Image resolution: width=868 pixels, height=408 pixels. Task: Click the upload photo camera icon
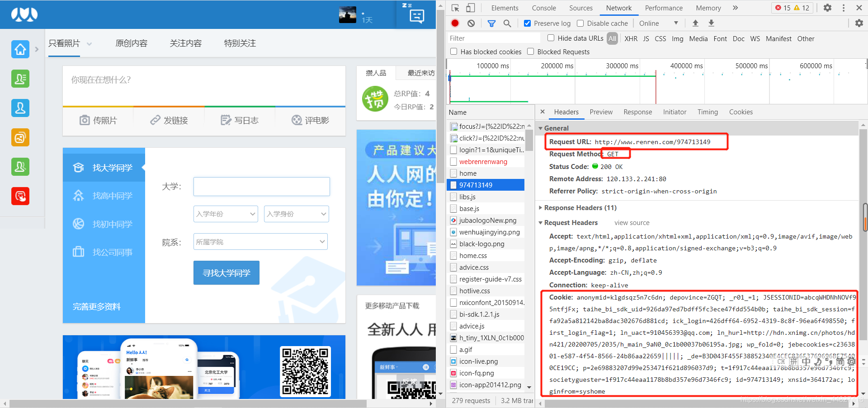pos(85,120)
